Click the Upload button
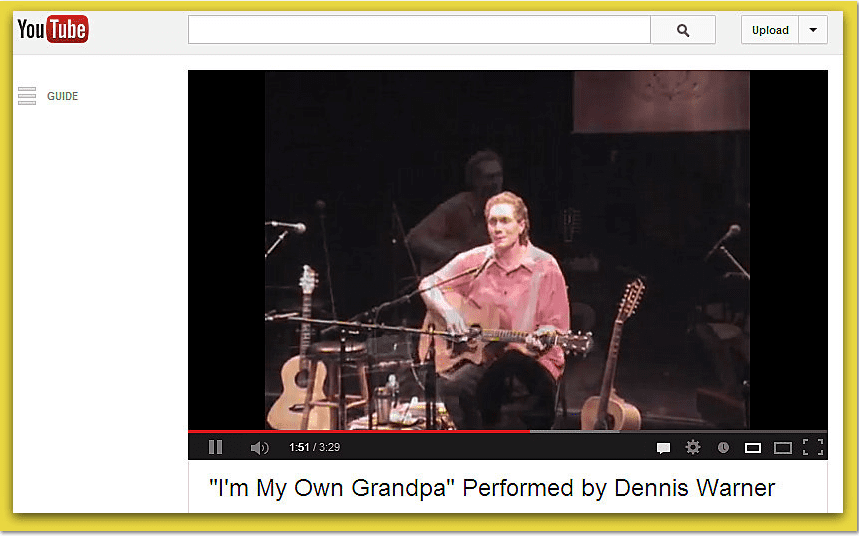This screenshot has width=859, height=536. pyautogui.click(x=770, y=30)
